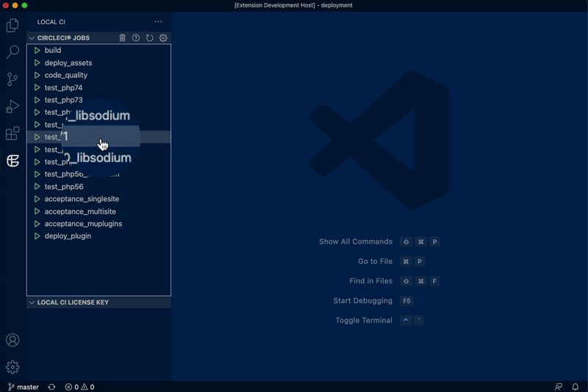This screenshot has height=392, width=588.
Task: Click the help question mark icon
Action: pos(136,38)
